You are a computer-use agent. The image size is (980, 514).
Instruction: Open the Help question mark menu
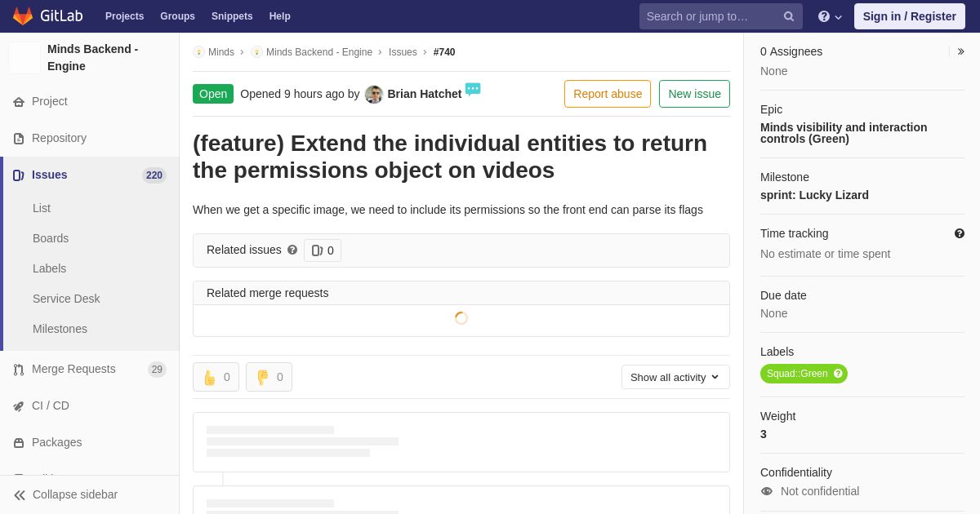pyautogui.click(x=830, y=16)
